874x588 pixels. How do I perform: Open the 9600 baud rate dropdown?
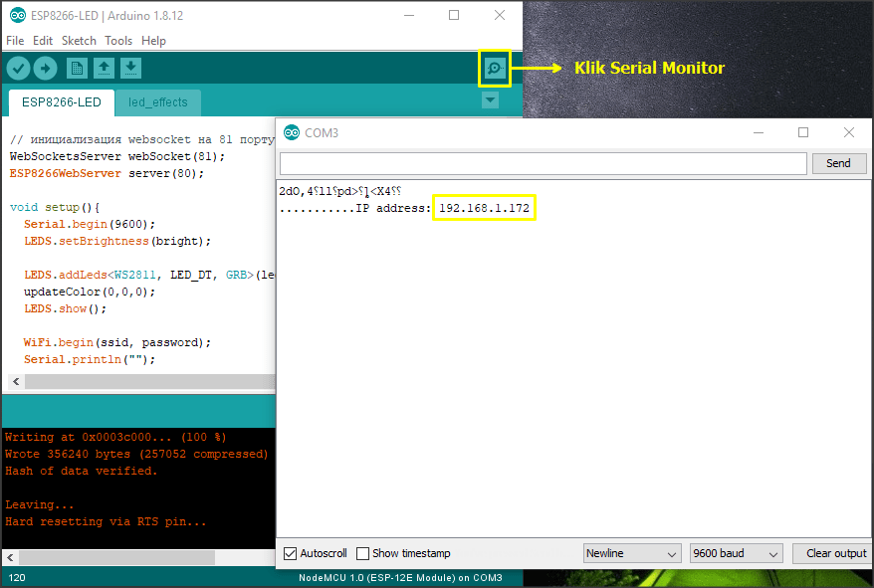click(x=737, y=553)
